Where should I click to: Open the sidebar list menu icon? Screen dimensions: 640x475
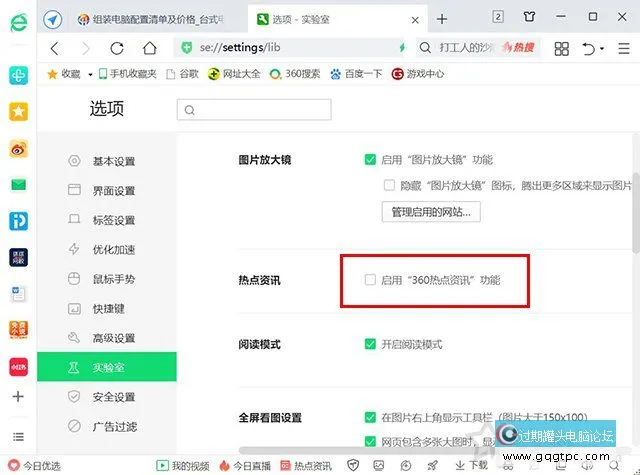pyautogui.click(x=18, y=437)
